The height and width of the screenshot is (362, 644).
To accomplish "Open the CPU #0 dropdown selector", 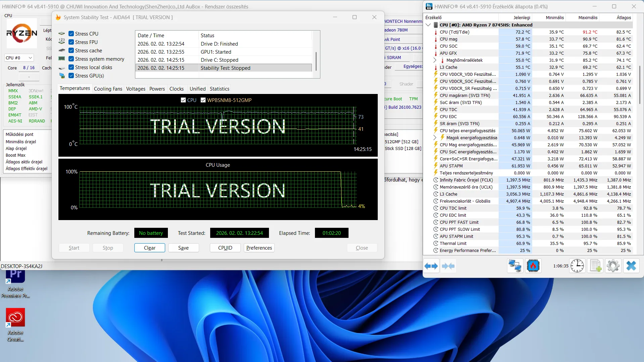I will pyautogui.click(x=19, y=58).
